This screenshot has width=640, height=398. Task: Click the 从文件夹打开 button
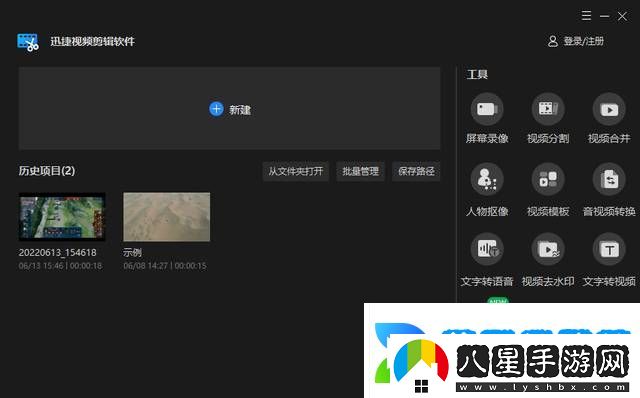[x=296, y=171]
